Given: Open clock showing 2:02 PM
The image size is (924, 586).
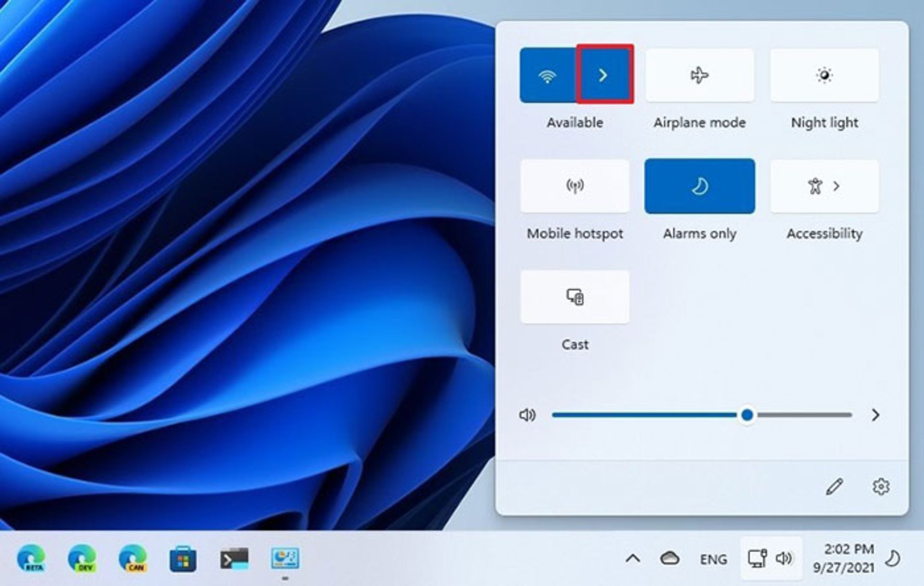Looking at the screenshot, I should click(845, 559).
